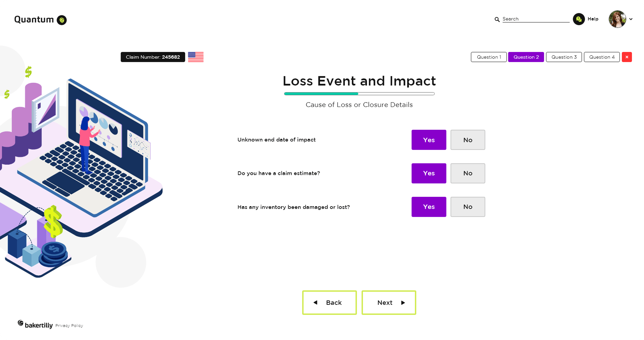The width and height of the screenshot is (644, 340).
Task: Click the Loss Event progress bar
Action: click(x=359, y=94)
